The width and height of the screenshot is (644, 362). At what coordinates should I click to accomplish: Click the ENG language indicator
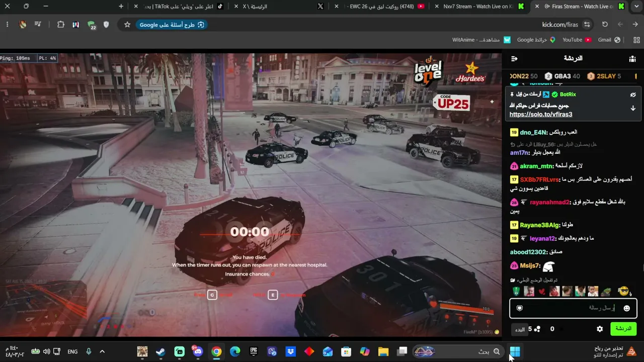[x=72, y=351]
